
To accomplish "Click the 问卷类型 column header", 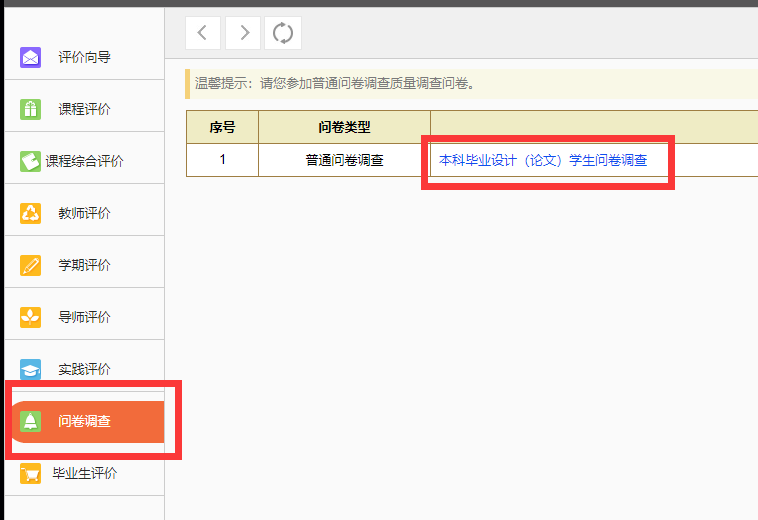I will (x=344, y=127).
